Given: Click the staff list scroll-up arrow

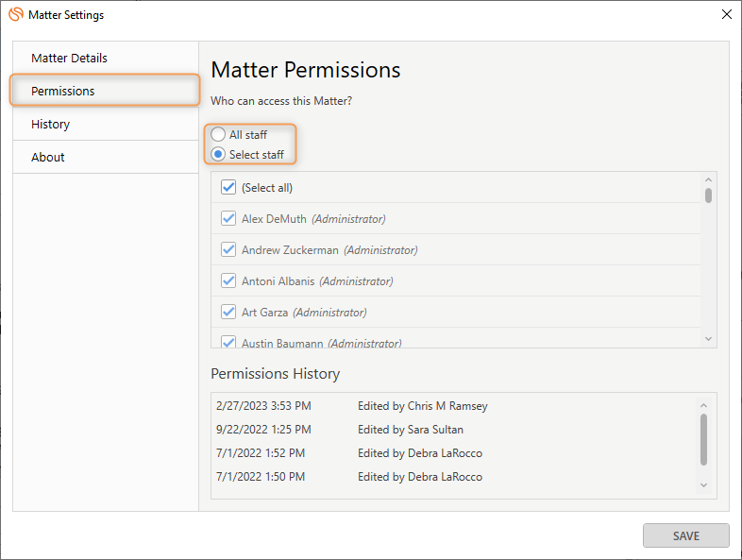Looking at the screenshot, I should click(708, 179).
